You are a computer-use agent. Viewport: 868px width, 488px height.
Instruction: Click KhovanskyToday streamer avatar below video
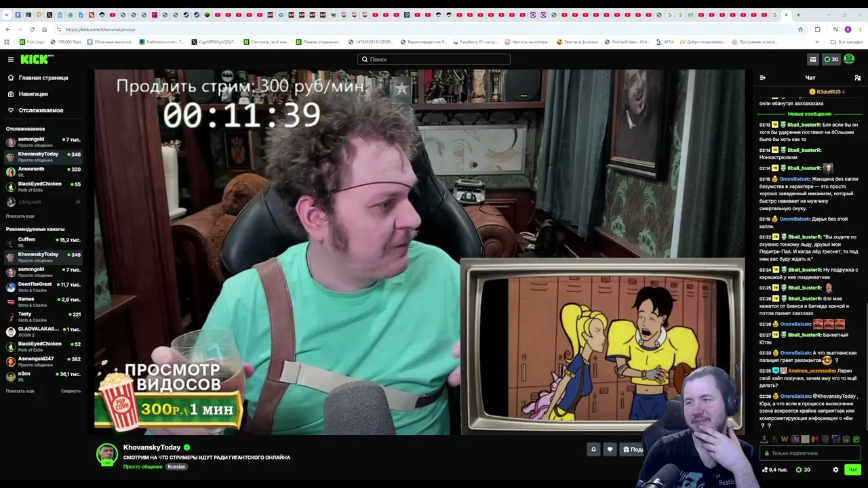tap(106, 455)
